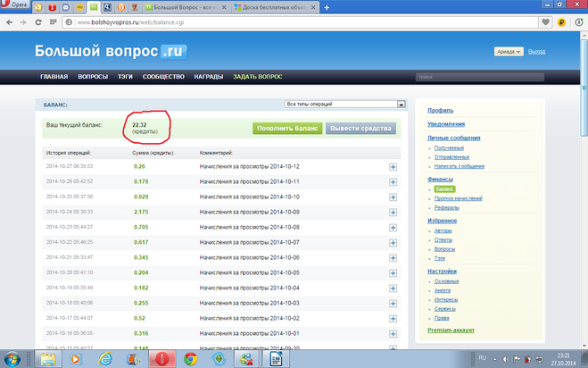Screen dimensions: 588x368
Task: Open the 'Полученные' messages link
Action: click(449, 148)
